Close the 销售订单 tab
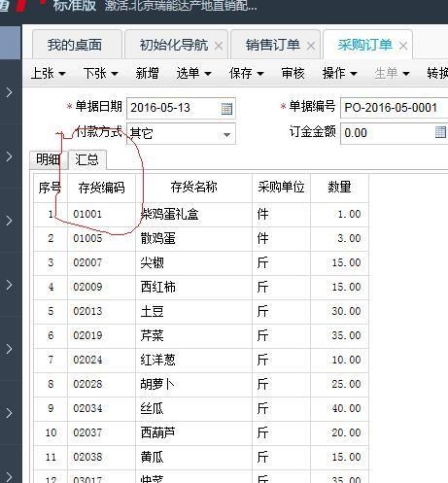 point(311,46)
